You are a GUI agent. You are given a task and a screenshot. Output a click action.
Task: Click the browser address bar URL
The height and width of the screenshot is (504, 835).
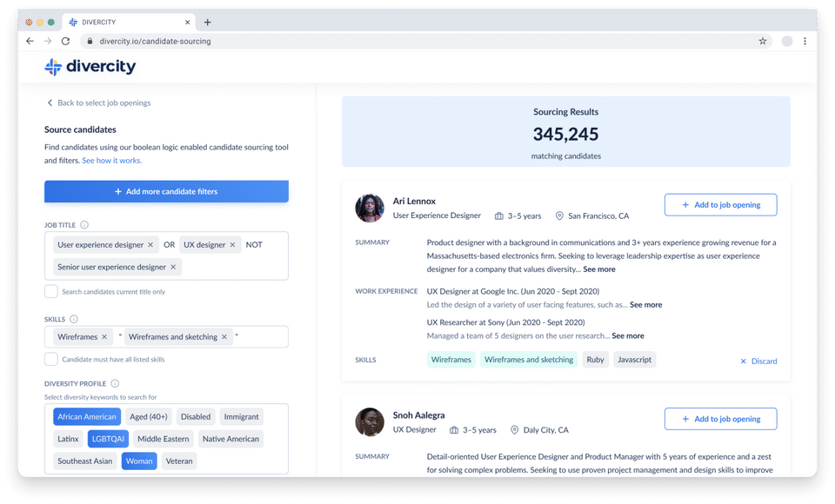pos(155,41)
